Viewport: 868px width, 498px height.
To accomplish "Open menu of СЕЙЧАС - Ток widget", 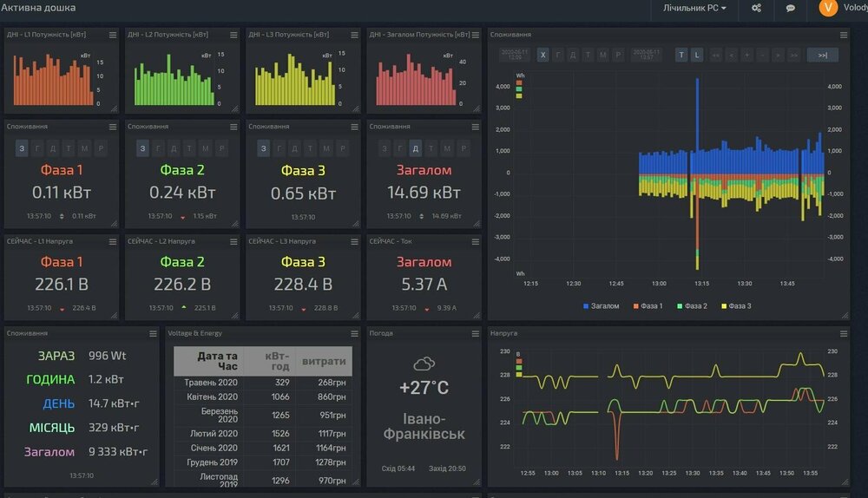I will [x=475, y=240].
